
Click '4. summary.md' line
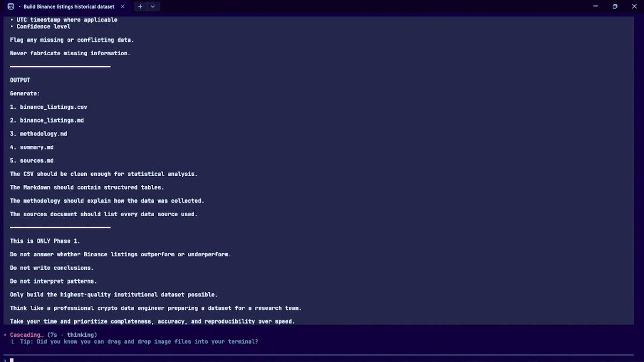tap(32, 147)
